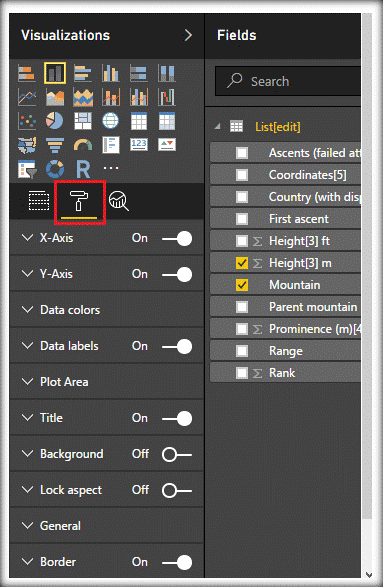Screen dimensions: 383x587
Task: Enable the Lock aspect toggle
Action: (x=177, y=490)
